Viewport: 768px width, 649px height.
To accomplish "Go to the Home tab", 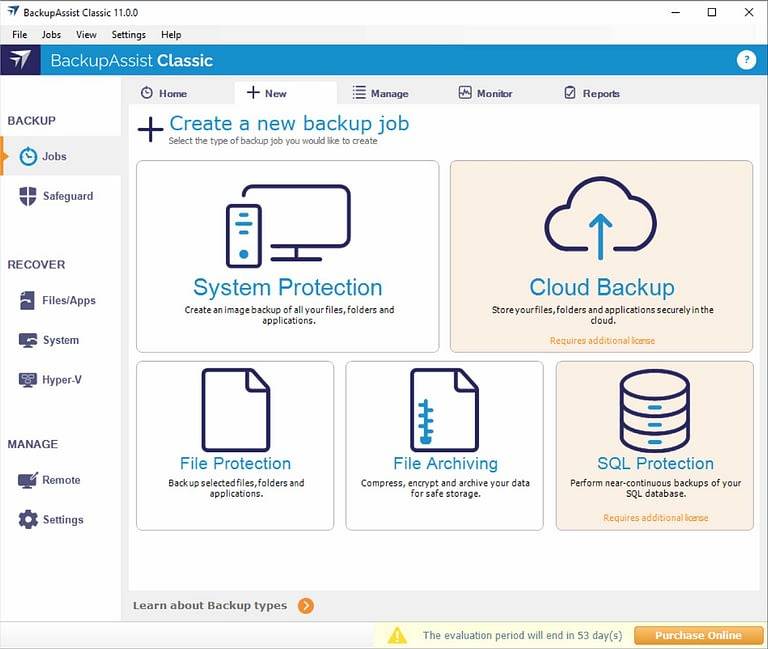I will (163, 93).
